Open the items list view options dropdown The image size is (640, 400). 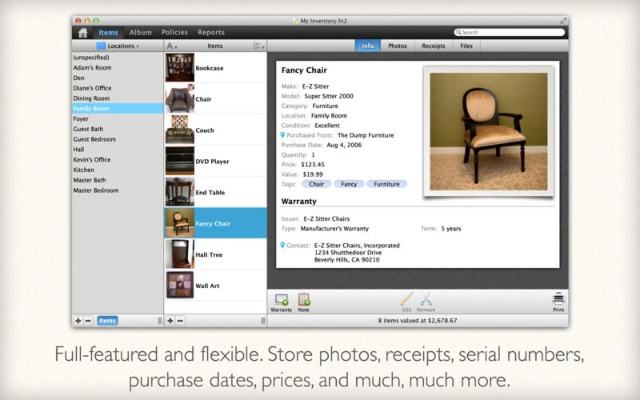click(x=258, y=46)
